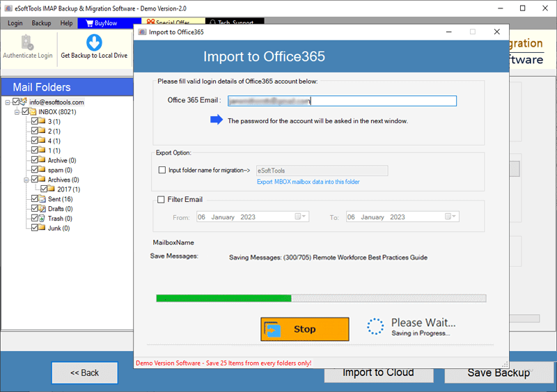557x392 pixels.
Task: Uncheck the INBOX (8021) checkbox
Action: (25, 111)
